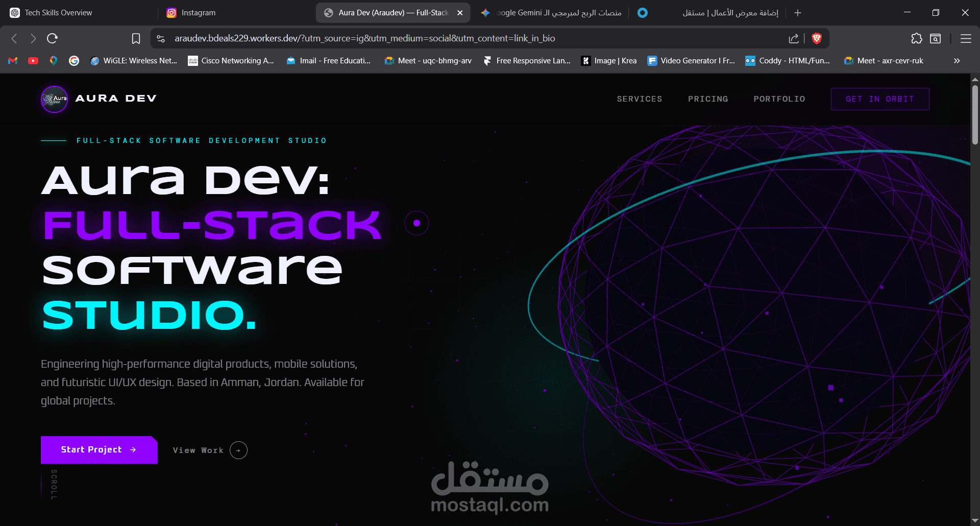
Task: Click the GET IN ORBIT button
Action: click(x=880, y=99)
